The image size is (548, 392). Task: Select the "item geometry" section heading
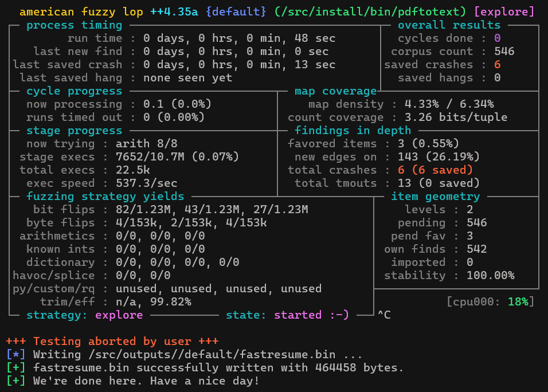pos(435,197)
